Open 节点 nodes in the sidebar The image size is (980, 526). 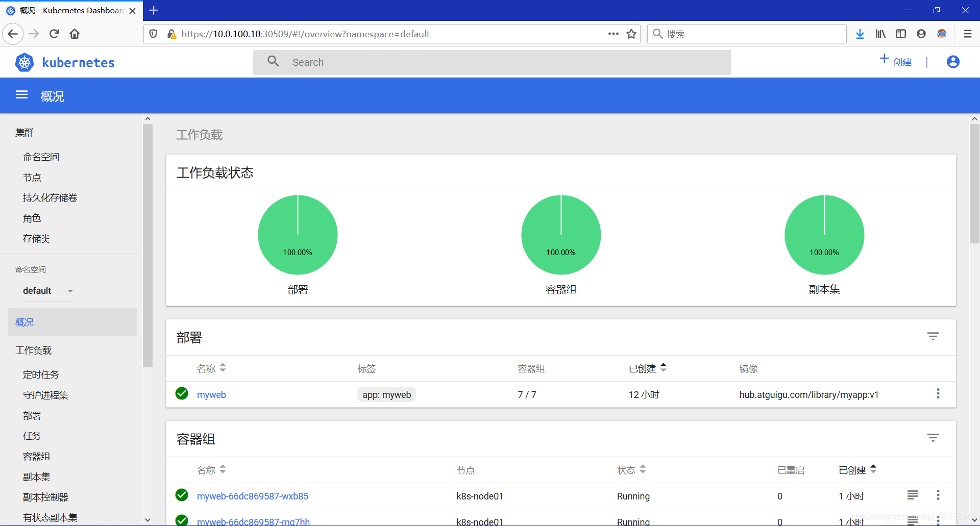pyautogui.click(x=32, y=178)
